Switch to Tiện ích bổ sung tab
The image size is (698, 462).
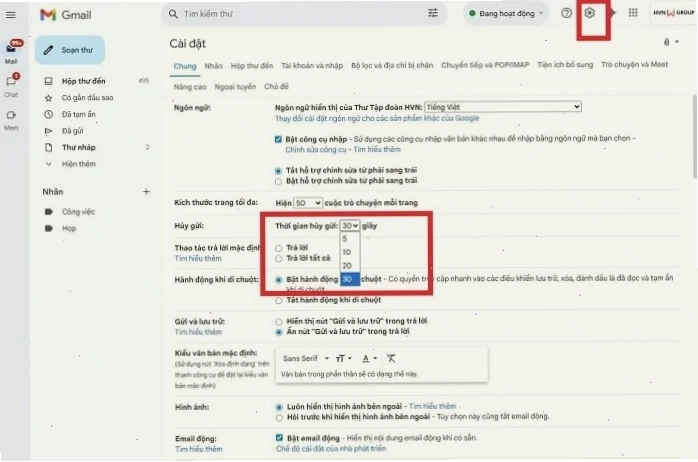[565, 65]
